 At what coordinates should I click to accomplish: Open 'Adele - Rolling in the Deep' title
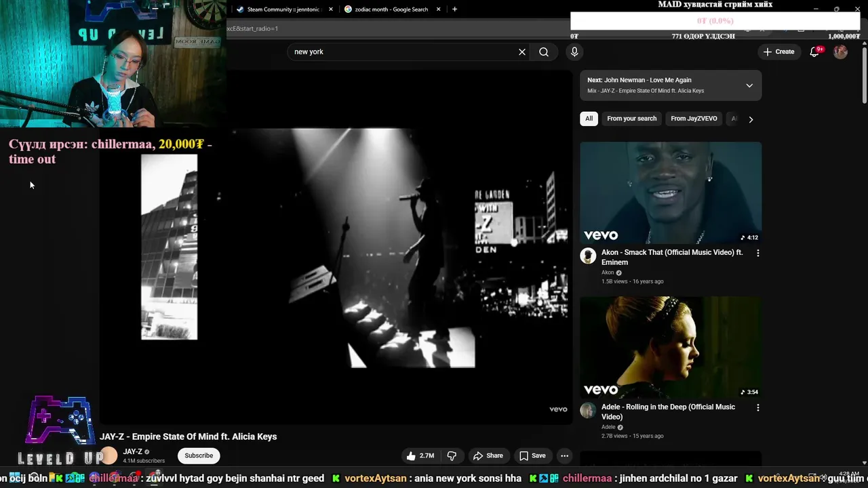click(668, 411)
